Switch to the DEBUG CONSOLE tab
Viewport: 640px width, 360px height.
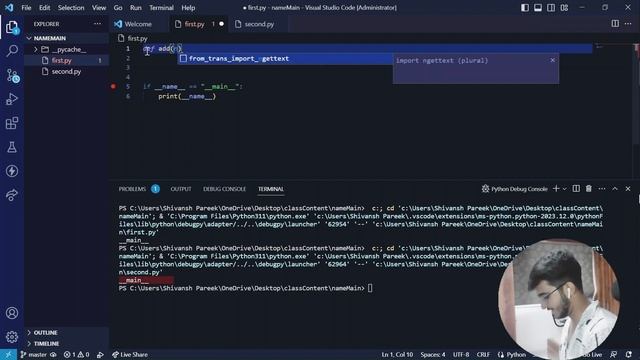tap(224, 189)
